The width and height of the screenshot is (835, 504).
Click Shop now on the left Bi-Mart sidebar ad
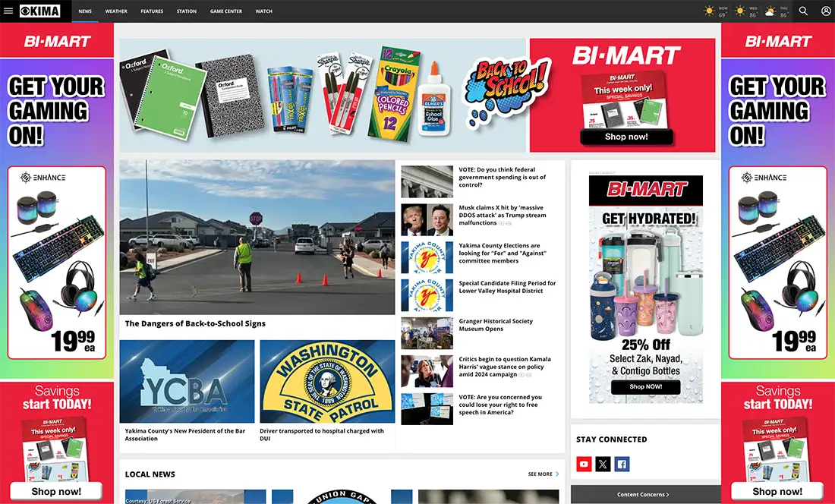(x=56, y=491)
